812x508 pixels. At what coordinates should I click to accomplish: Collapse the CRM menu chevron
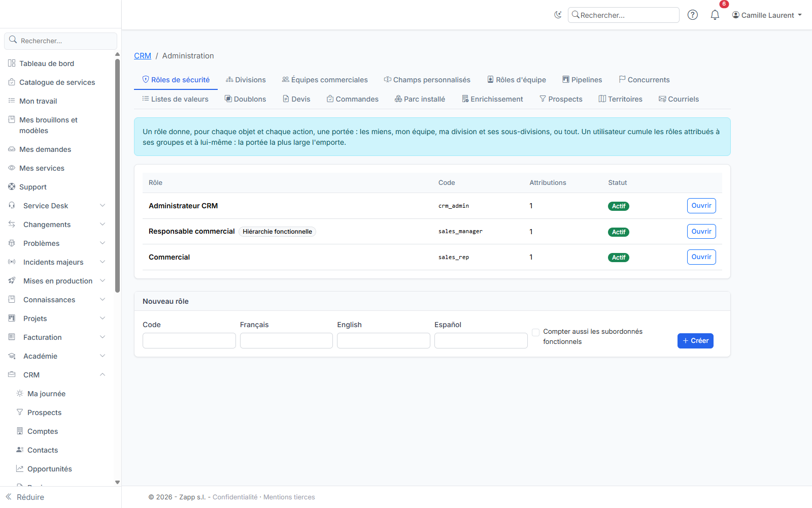(x=103, y=374)
